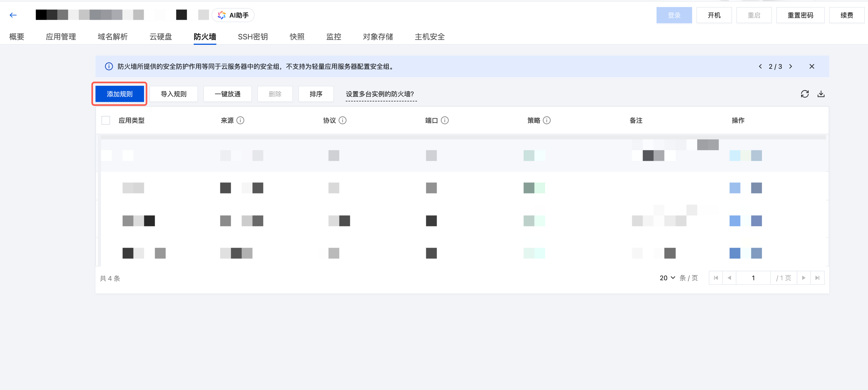Open the AI助手 assistant
The height and width of the screenshot is (390, 868).
233,15
